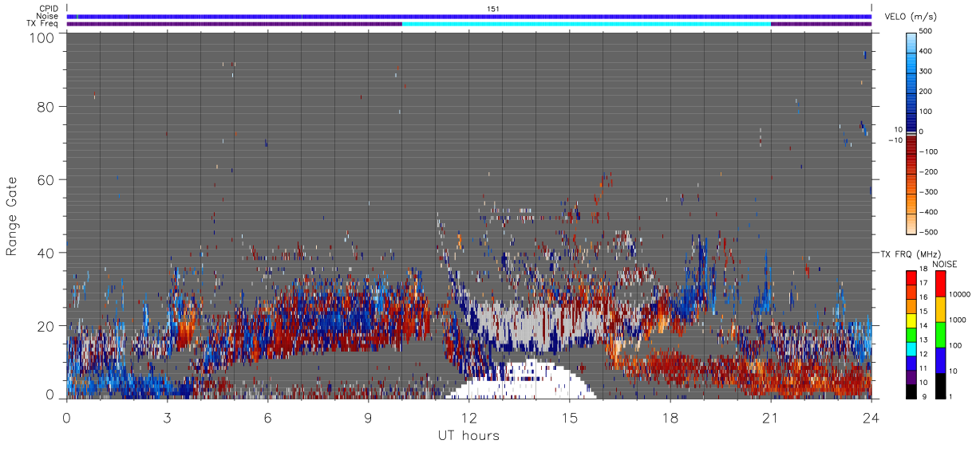Click the UT hours axis title
980x452 pixels.
[x=468, y=435]
